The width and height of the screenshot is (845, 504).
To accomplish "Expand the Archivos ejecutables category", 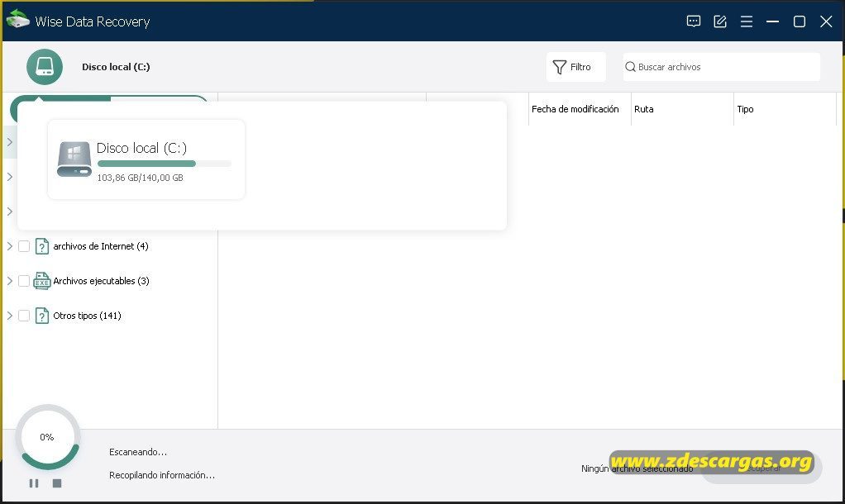I will coord(9,281).
